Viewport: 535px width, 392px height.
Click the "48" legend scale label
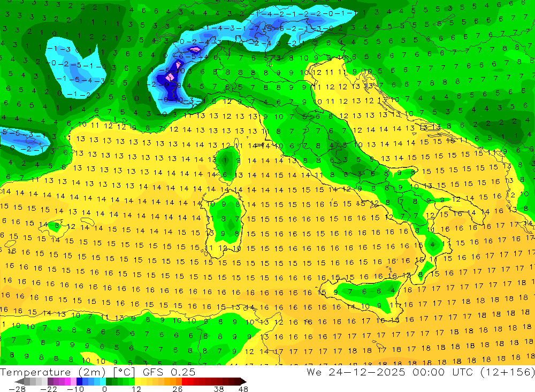click(x=243, y=389)
